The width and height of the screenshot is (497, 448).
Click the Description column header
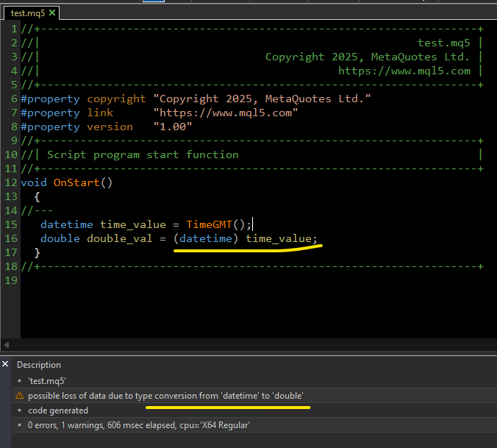tap(39, 365)
